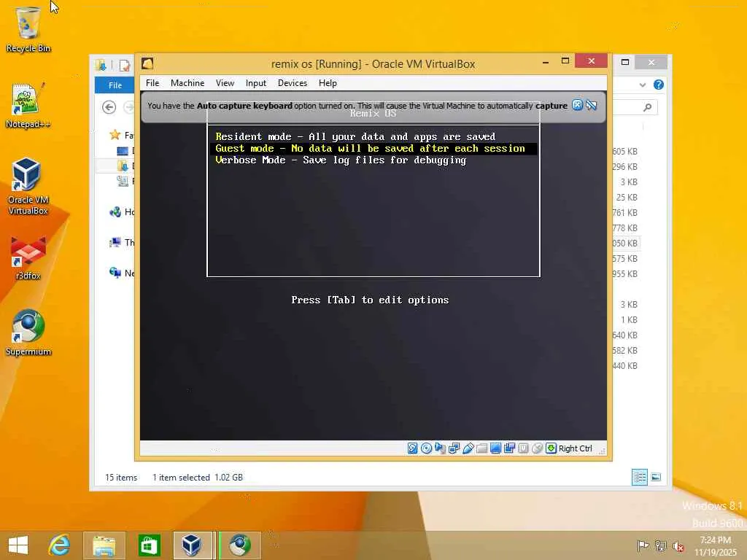This screenshot has width=747, height=560.
Task: Click the display status icon
Action: tap(495, 448)
